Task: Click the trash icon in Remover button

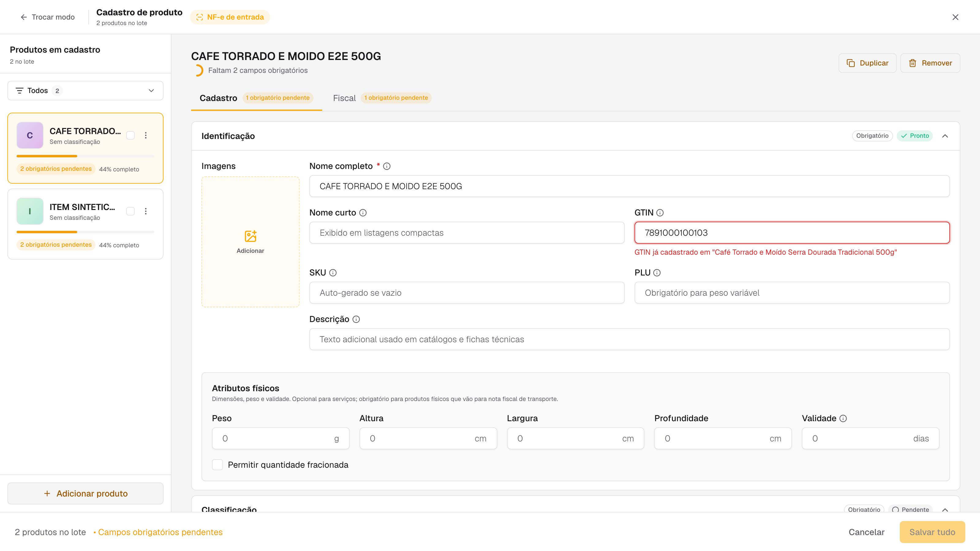Action: tap(912, 63)
